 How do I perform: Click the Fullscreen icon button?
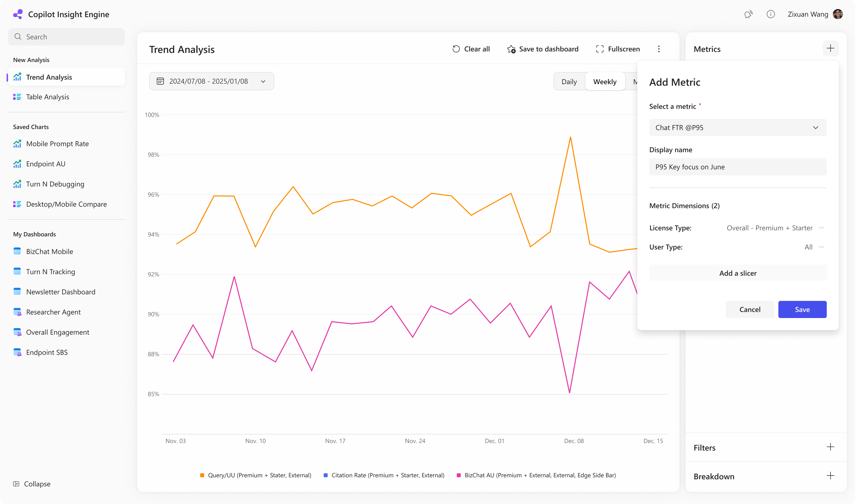pos(600,49)
